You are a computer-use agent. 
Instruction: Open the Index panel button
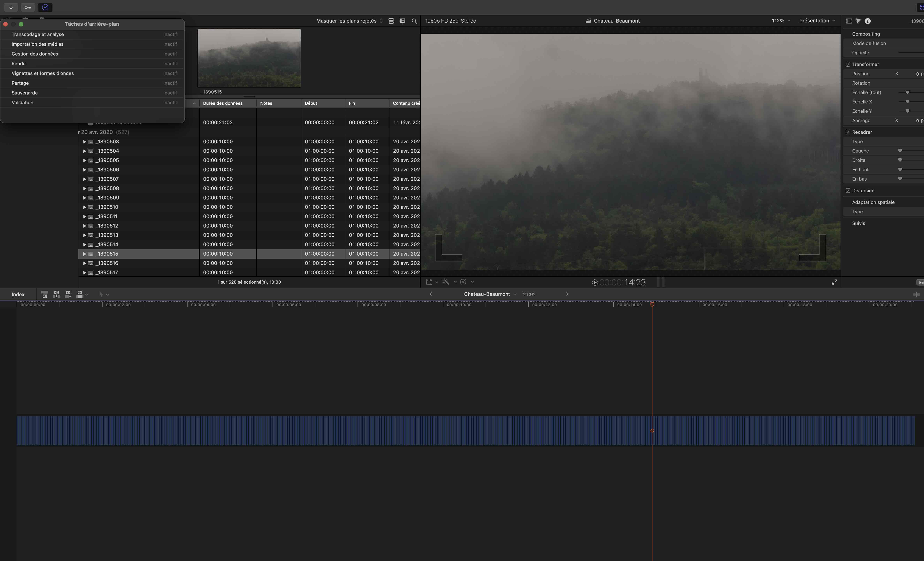(x=18, y=295)
